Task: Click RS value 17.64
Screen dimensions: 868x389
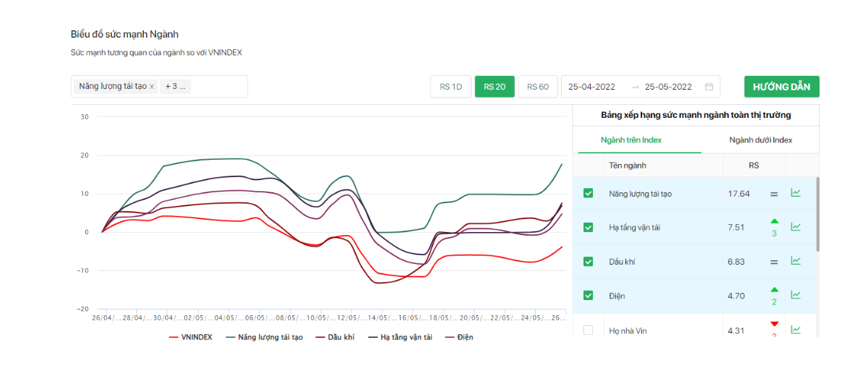Action: [x=739, y=194]
